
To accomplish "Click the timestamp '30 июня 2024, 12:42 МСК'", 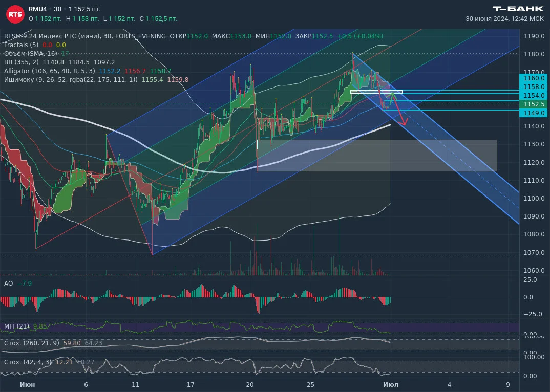I will (505, 19).
